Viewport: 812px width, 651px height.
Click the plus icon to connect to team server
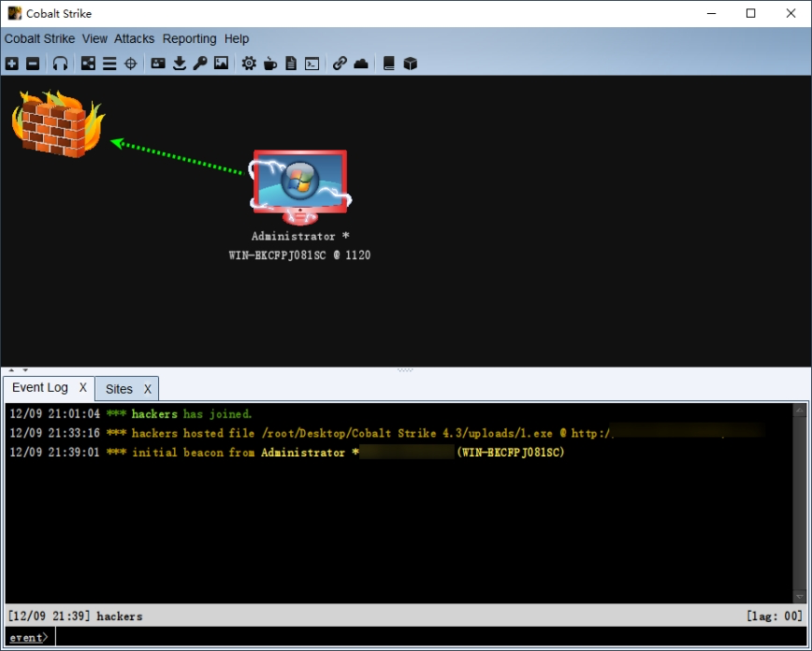[11, 64]
